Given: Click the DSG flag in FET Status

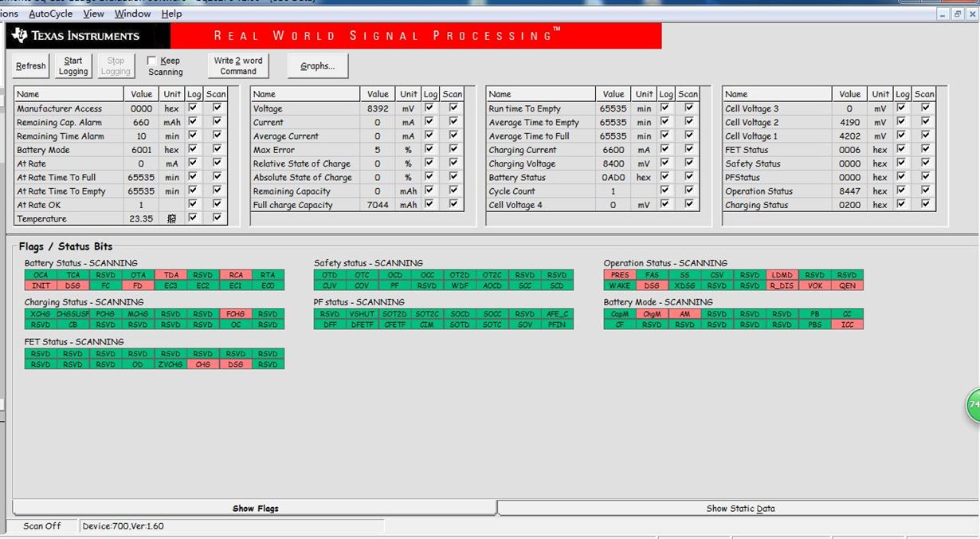Looking at the screenshot, I should click(x=235, y=364).
